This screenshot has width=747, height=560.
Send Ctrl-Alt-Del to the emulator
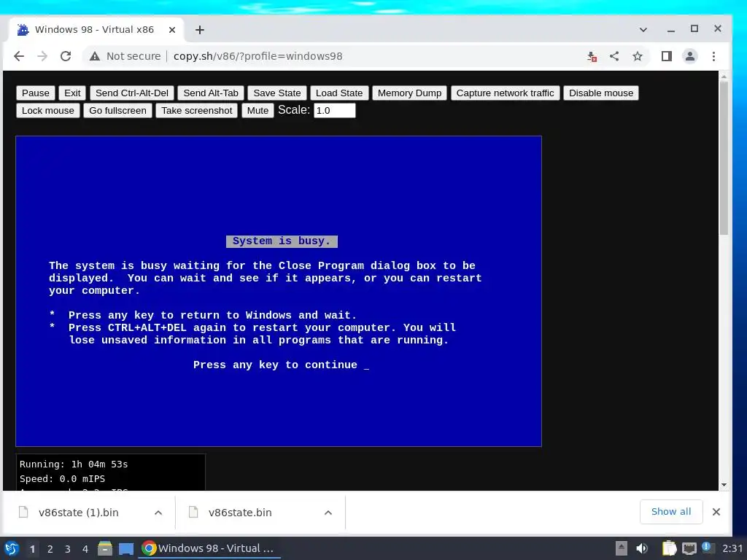click(x=132, y=93)
